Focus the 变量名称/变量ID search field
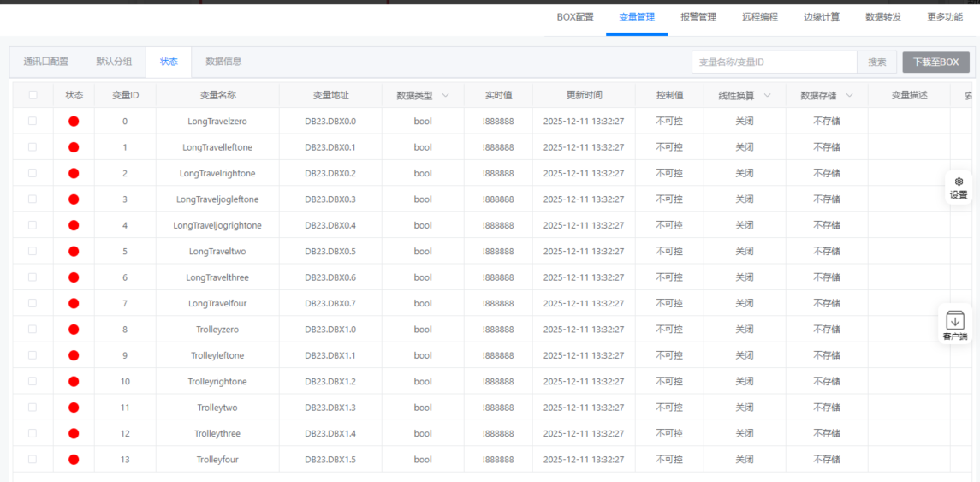Screen dimensions: 980x482 tap(774, 62)
